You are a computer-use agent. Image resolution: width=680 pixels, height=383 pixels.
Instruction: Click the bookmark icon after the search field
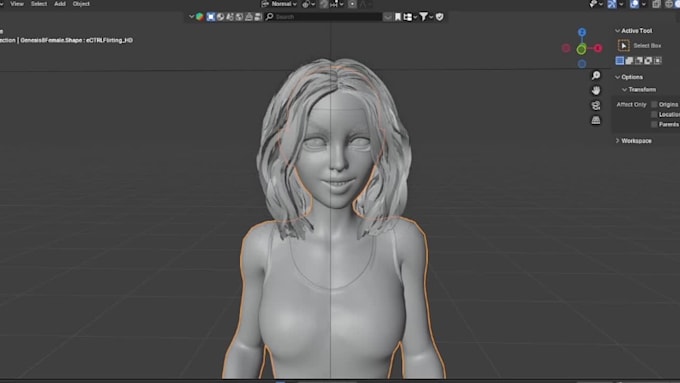[398, 16]
